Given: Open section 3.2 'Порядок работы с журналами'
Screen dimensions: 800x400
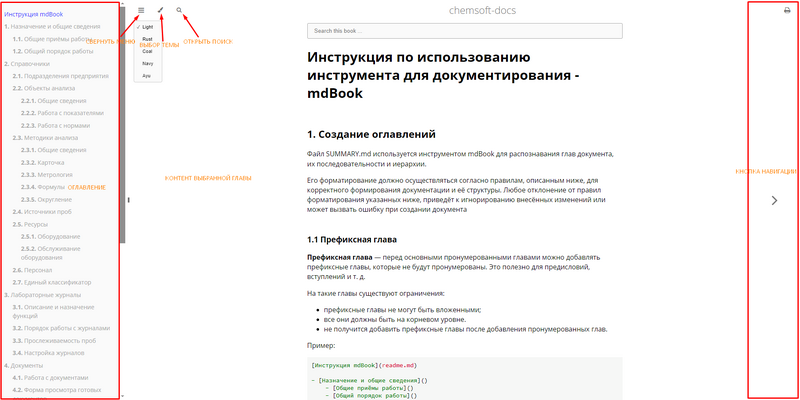Looking at the screenshot, I should (x=61, y=328).
